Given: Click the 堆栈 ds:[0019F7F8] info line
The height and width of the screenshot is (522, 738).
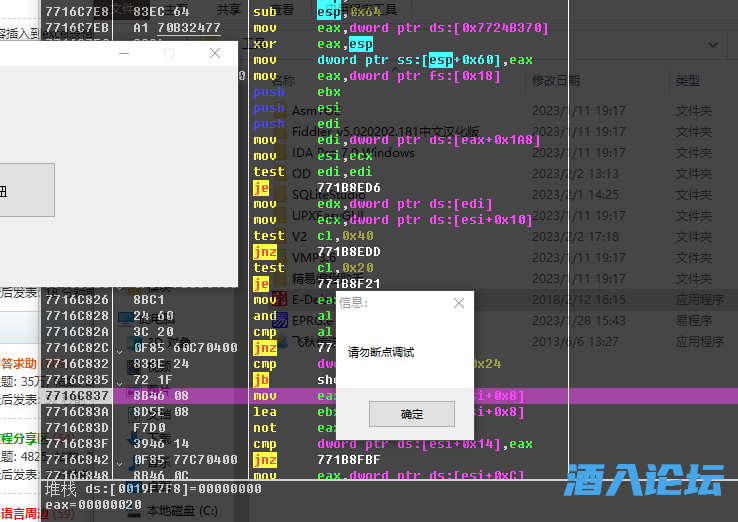Looking at the screenshot, I should coord(150,489).
